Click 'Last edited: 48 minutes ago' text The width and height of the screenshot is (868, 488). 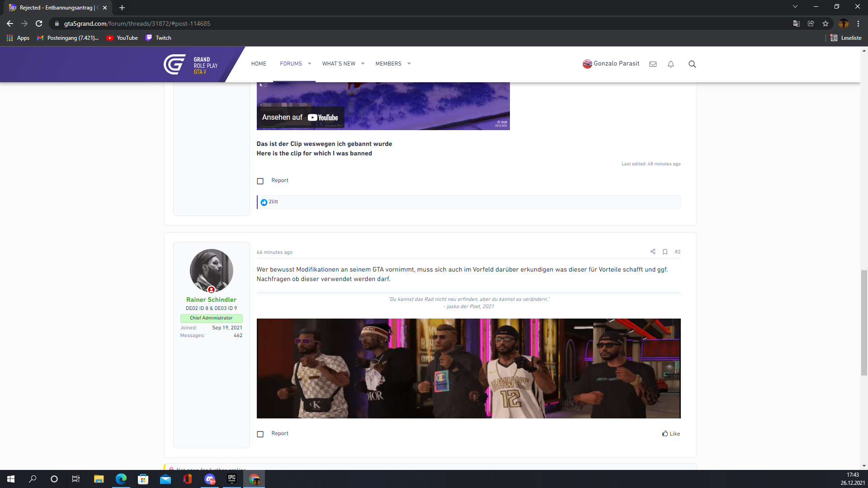click(x=651, y=164)
